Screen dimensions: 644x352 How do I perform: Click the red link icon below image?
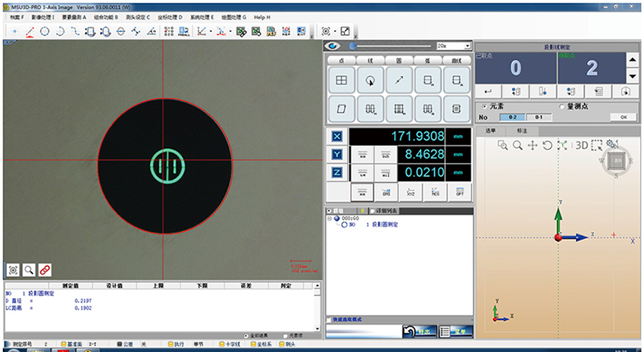[x=45, y=269]
